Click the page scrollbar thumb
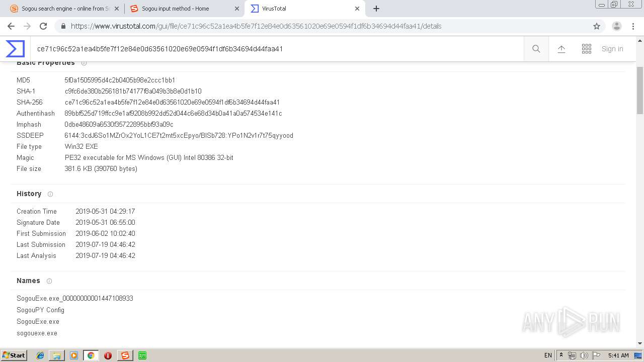The width and height of the screenshot is (644, 362). (640, 90)
